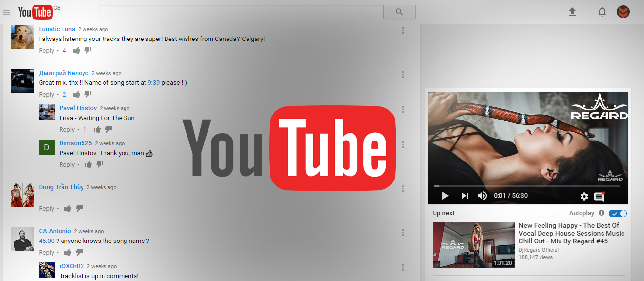The height and width of the screenshot is (281, 644).
Task: Reply to Dung Trần Thùy's comment
Action: point(46,209)
